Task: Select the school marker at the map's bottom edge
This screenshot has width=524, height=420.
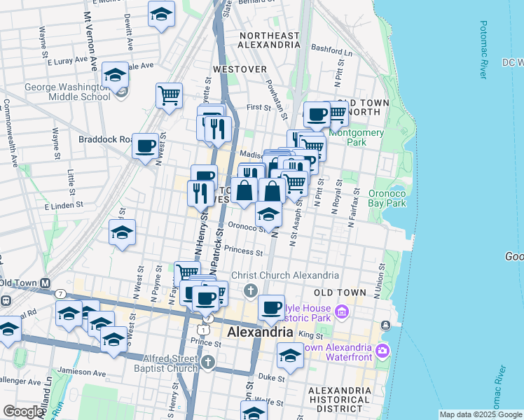Action: click(x=254, y=411)
